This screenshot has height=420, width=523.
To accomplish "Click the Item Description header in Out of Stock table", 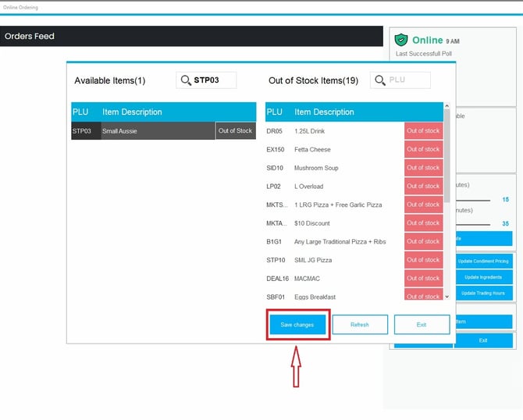I will [324, 112].
